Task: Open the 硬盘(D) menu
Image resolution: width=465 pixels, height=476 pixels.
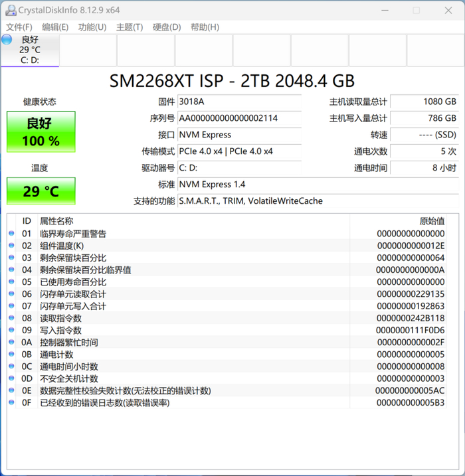Action: (167, 27)
